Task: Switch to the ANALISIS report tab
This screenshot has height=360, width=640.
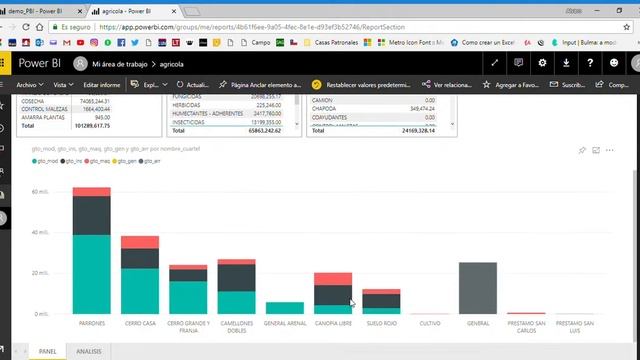Action: click(x=89, y=351)
